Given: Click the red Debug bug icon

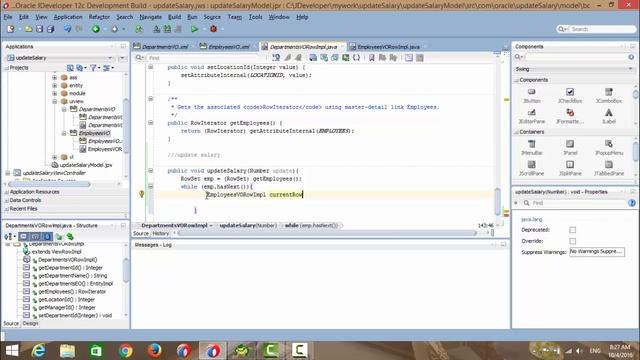Looking at the screenshot, I should (213, 29).
